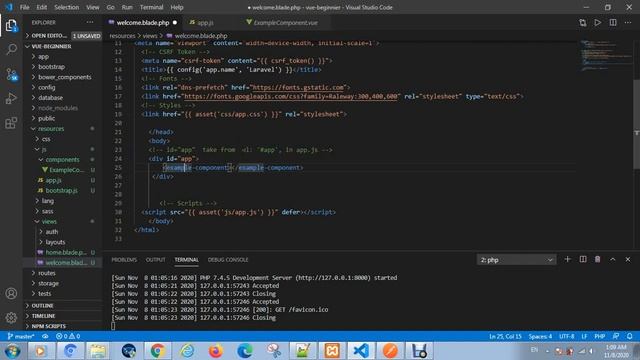Viewport: 640px width, 360px height.
Task: Switch to ExampleComponent.vue editor tab
Action: click(285, 23)
